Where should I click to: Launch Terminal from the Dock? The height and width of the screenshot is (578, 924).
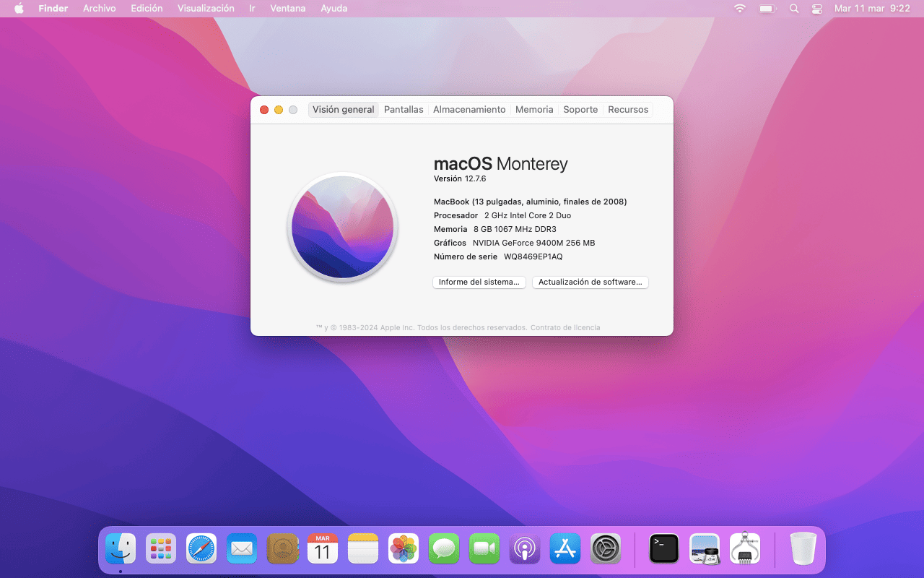pos(664,549)
